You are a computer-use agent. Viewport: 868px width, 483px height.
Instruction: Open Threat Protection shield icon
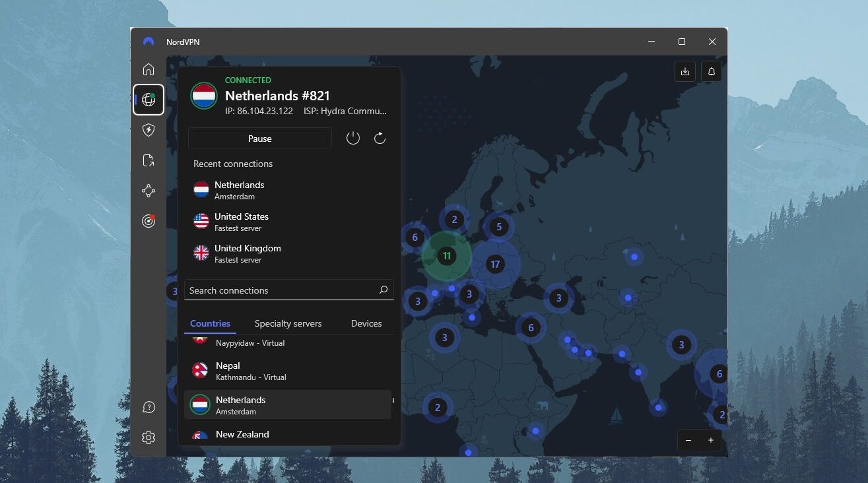149,130
